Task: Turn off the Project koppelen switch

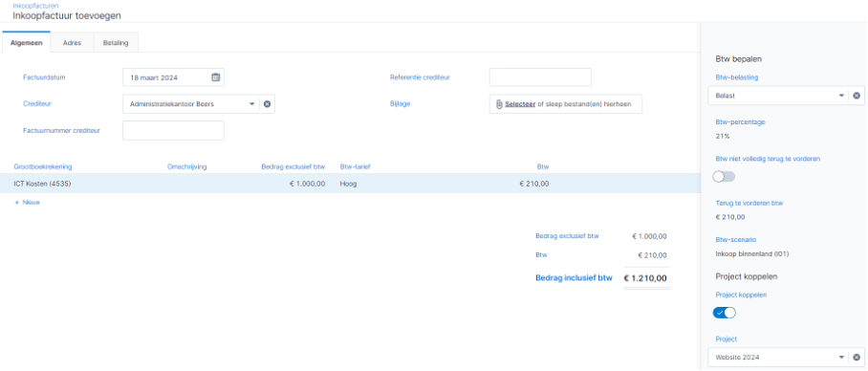Action: [724, 313]
